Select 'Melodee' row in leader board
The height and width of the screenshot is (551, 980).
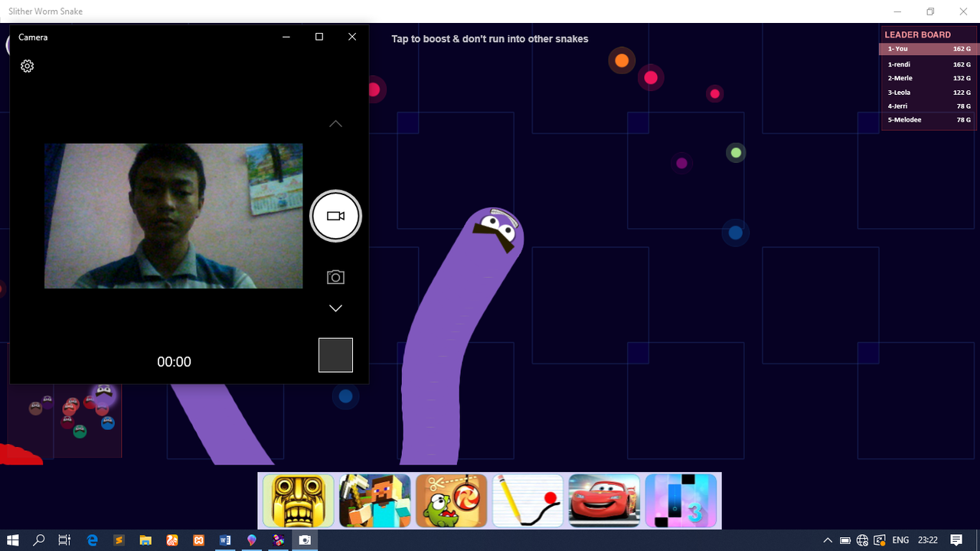[929, 120]
